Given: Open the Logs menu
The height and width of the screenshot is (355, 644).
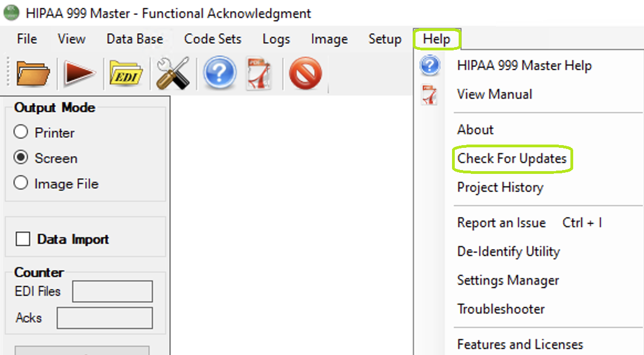Looking at the screenshot, I should click(276, 39).
